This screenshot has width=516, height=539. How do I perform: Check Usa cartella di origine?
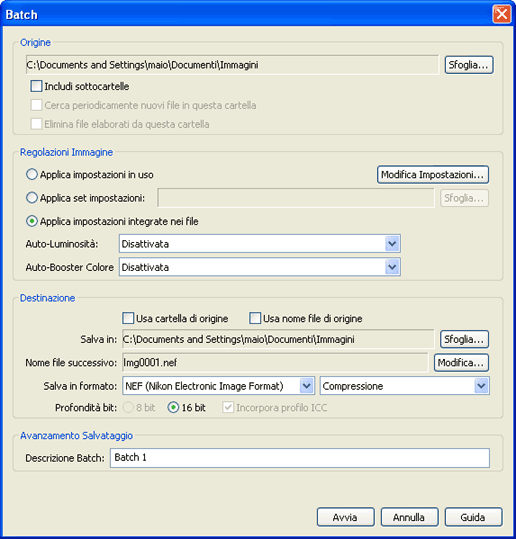(x=128, y=318)
